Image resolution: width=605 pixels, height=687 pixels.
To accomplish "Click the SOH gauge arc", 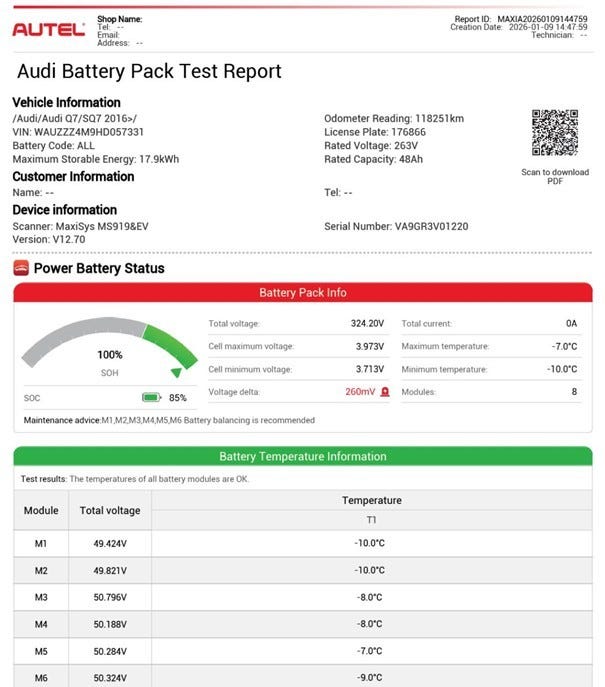I will pos(110,342).
